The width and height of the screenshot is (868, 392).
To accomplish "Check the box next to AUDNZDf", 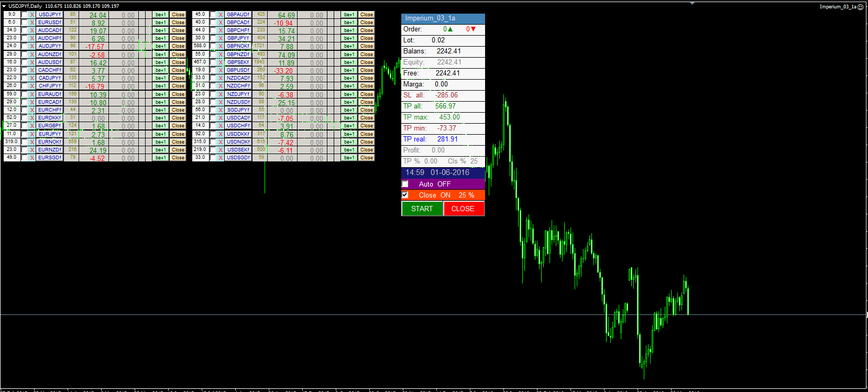I will click(25, 55).
